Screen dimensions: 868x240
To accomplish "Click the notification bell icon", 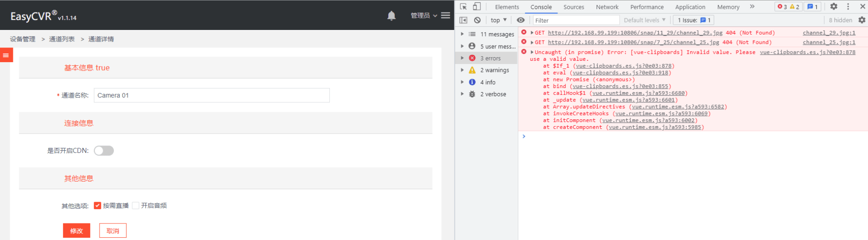I will click(391, 16).
